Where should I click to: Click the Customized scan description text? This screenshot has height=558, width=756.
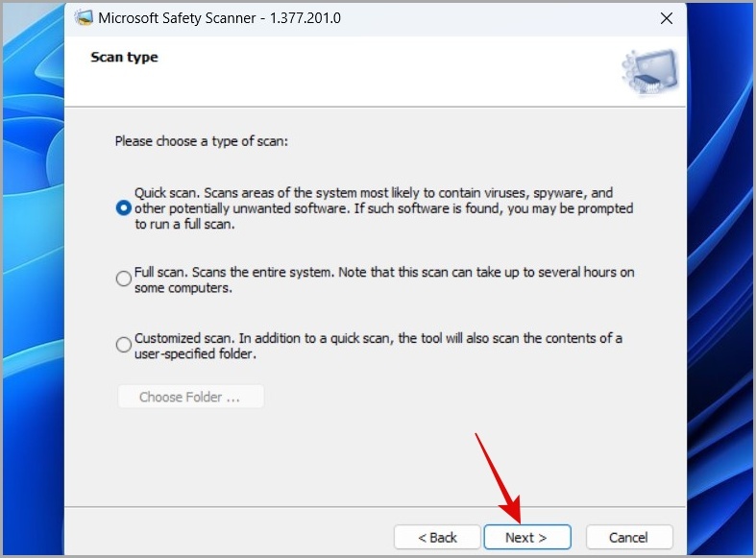[378, 346]
